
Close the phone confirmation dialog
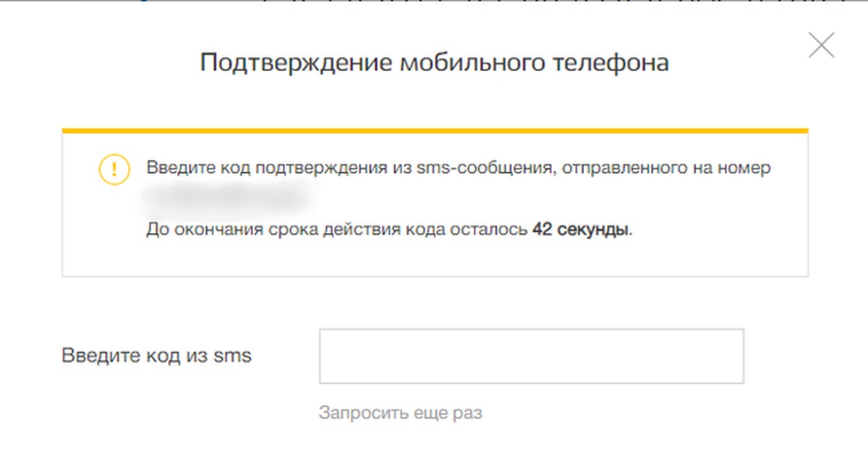point(821,46)
